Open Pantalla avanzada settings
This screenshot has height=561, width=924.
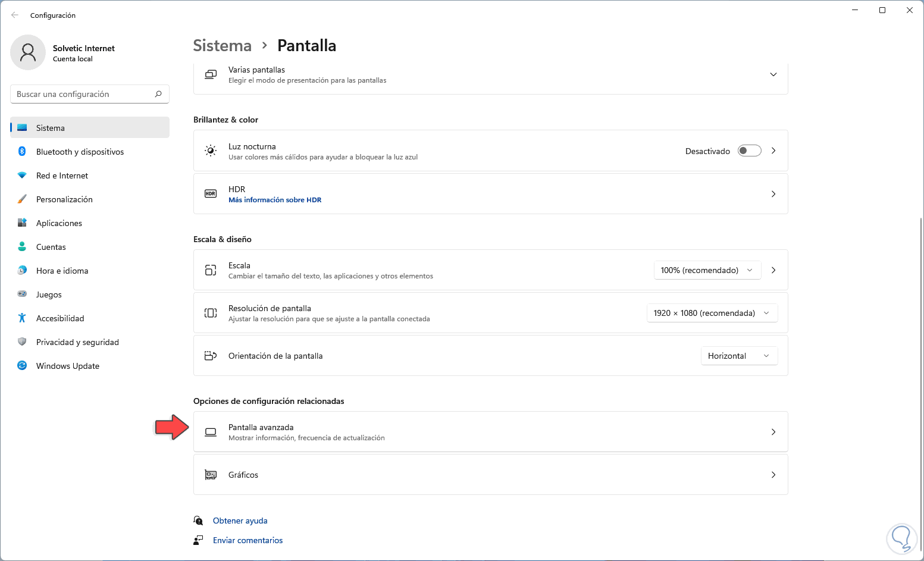coord(490,432)
